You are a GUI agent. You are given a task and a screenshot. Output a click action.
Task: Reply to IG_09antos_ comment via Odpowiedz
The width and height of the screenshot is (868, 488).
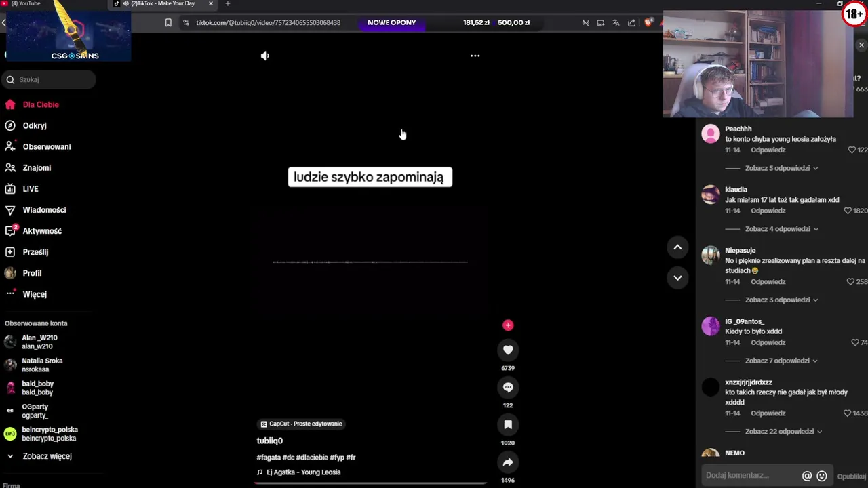(768, 342)
